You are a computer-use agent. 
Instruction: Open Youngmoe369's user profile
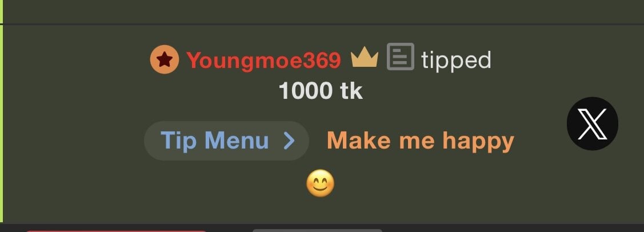tap(263, 61)
